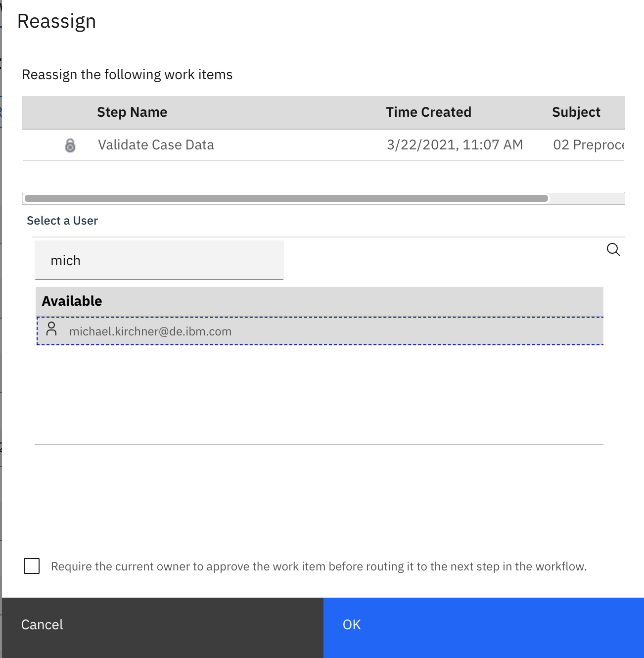The image size is (644, 658).
Task: Click the "Reassign the following work items" text
Action: tap(127, 75)
